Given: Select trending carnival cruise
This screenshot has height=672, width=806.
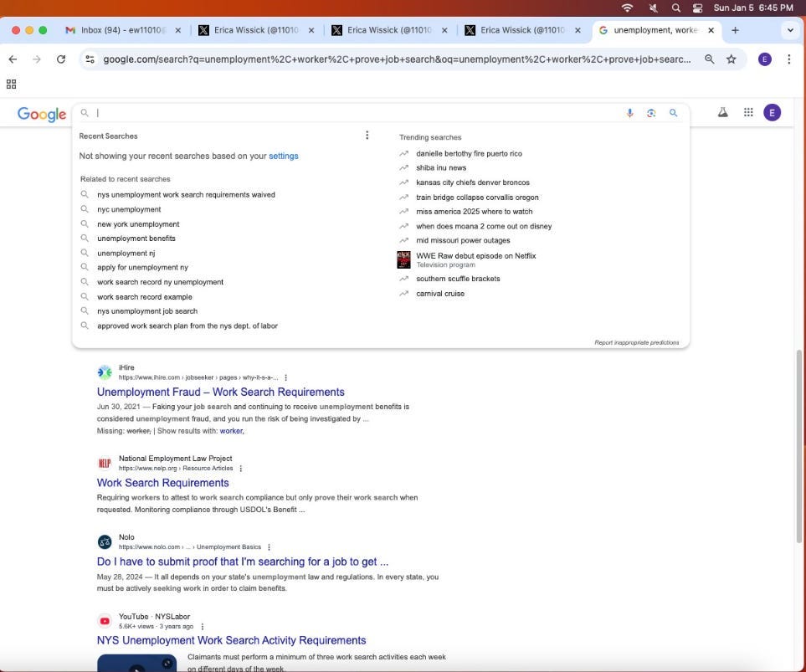Looking at the screenshot, I should 440,294.
